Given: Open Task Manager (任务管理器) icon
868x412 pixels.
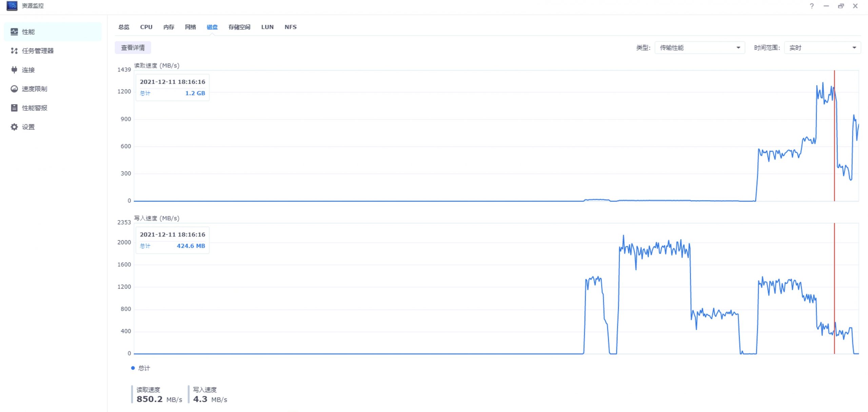Looking at the screenshot, I should tap(14, 51).
